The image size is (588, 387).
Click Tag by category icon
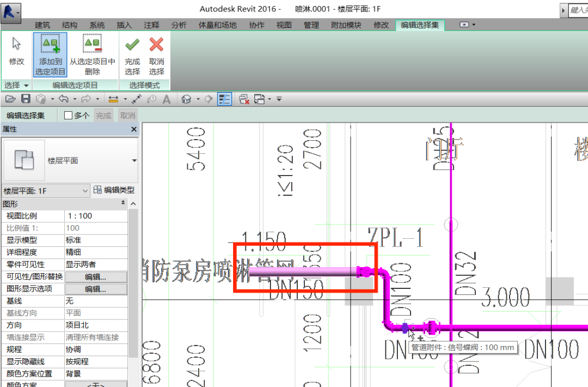[152, 99]
